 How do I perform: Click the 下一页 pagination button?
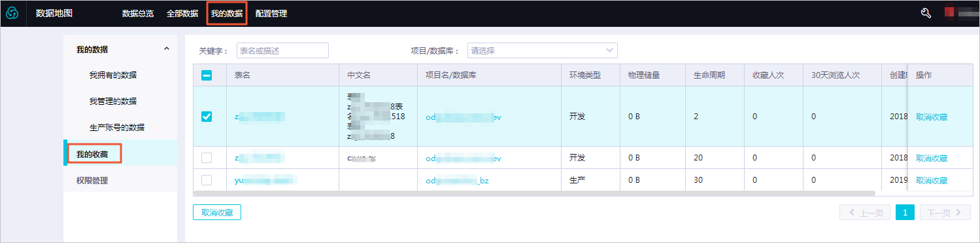pyautogui.click(x=945, y=212)
